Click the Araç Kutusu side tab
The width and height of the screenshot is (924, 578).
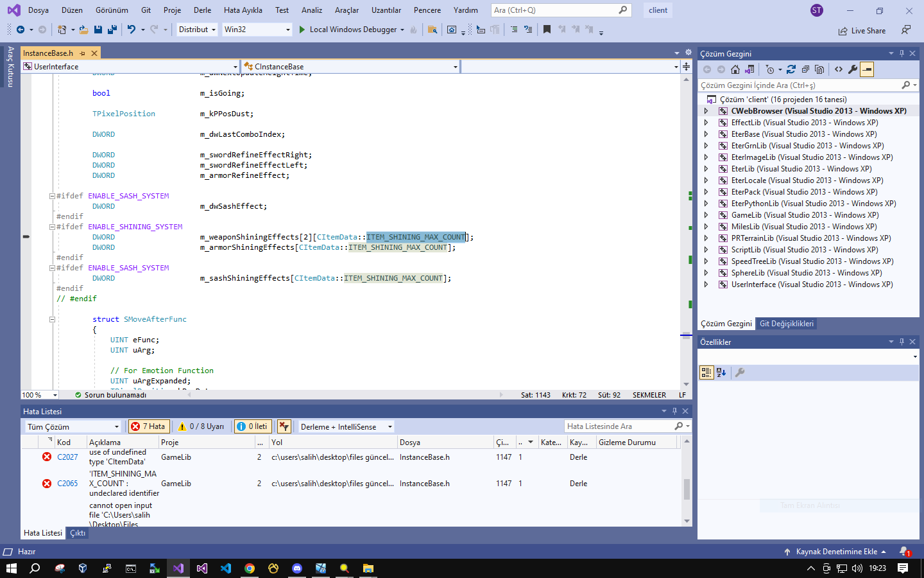point(10,66)
